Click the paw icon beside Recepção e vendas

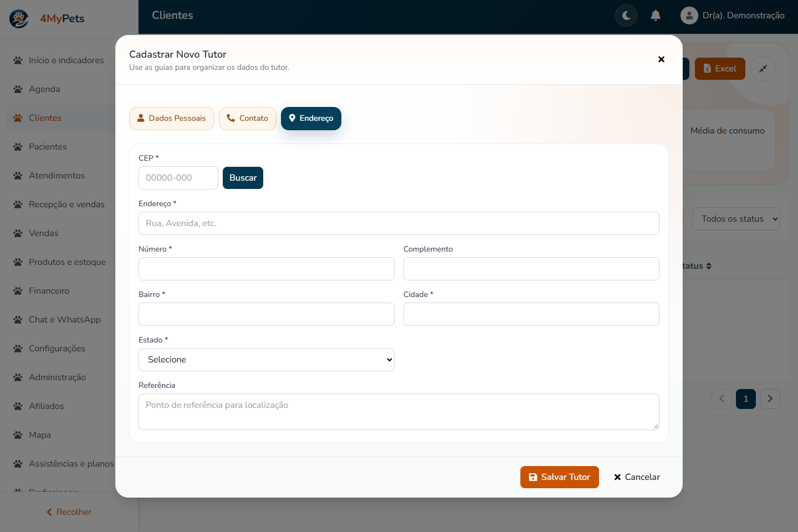pos(18,204)
